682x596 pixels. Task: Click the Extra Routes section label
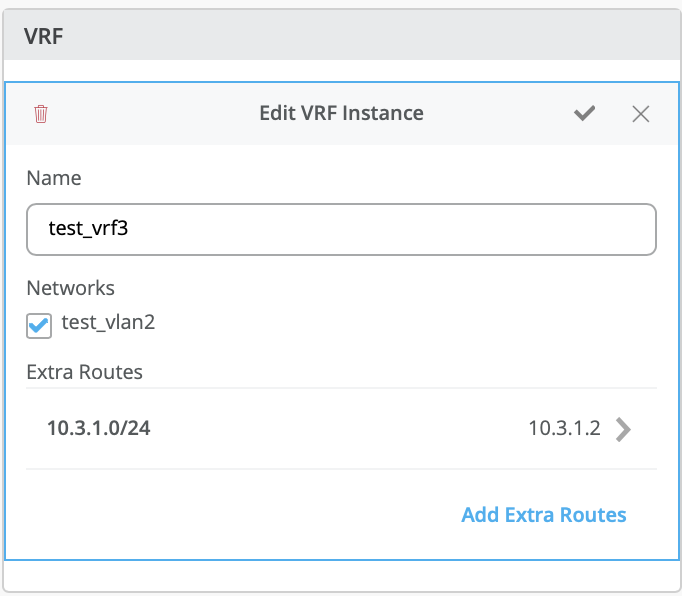[x=85, y=372]
